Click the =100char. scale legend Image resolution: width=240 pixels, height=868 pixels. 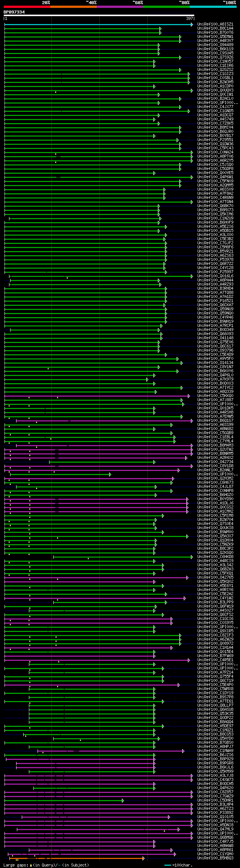[x=179, y=865]
